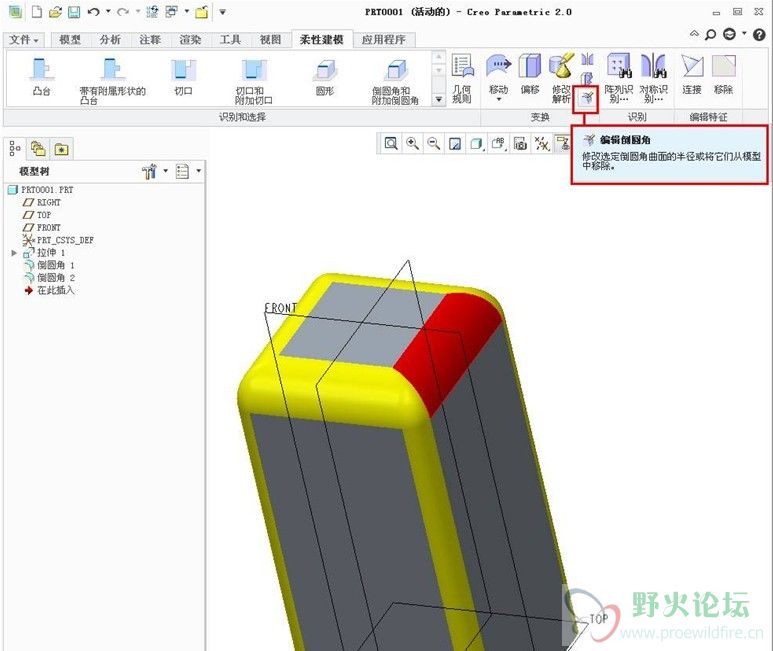The width and height of the screenshot is (773, 651).
Task: Switch to the 分析 ribbon tab
Action: pyautogui.click(x=110, y=39)
